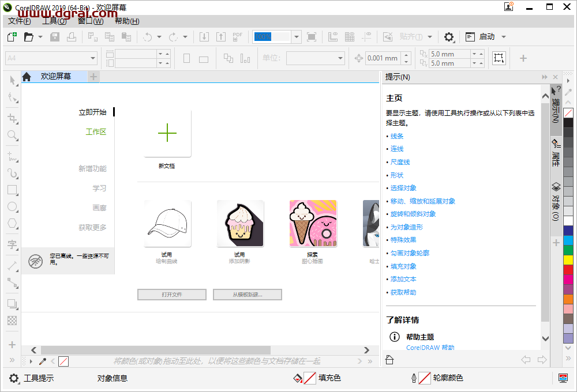Expand the redo history dropdown arrow
Image resolution: width=577 pixels, height=392 pixels.
point(185,37)
